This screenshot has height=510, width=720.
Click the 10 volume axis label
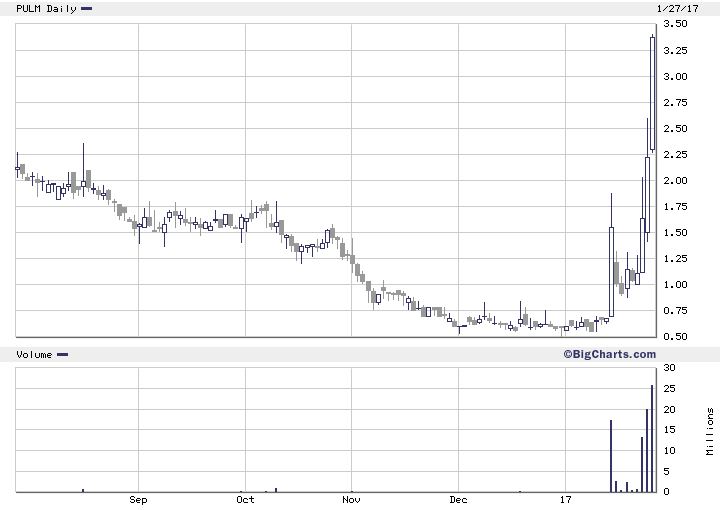(669, 451)
